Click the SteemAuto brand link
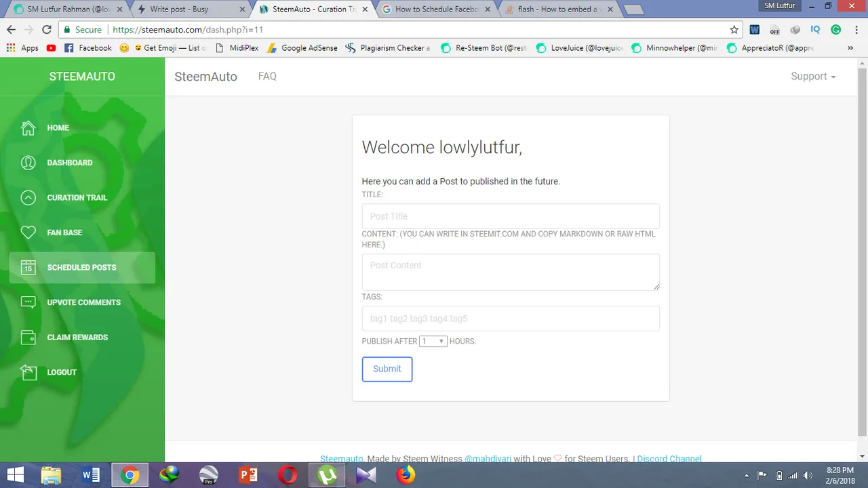This screenshot has width=868, height=488. pyautogui.click(x=205, y=77)
